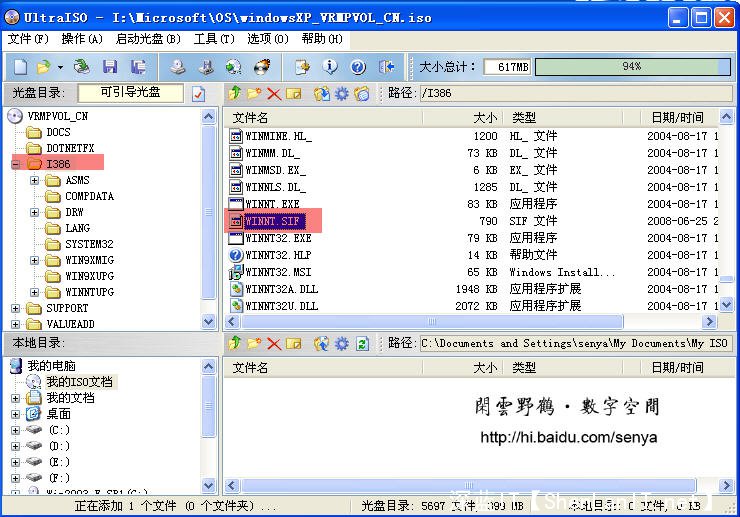Image resolution: width=740 pixels, height=517 pixels.
Task: Open the 启动光盘(B) menu
Action: [x=148, y=39]
